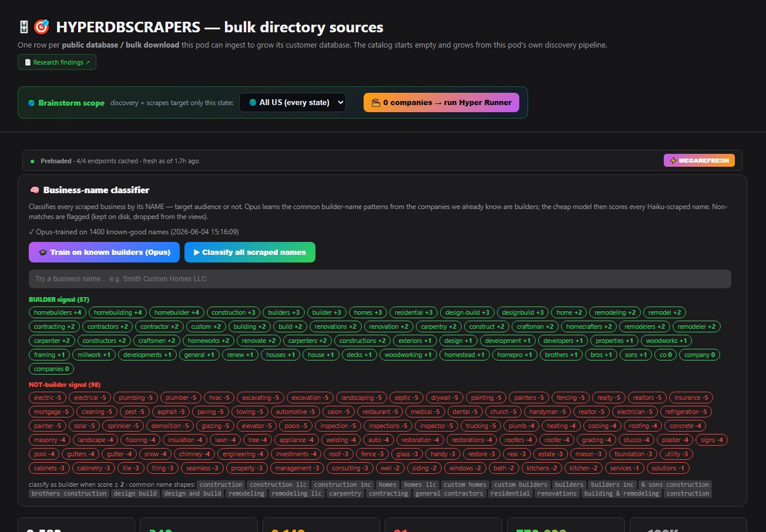Click the homeworks +2 tag

[x=209, y=341]
